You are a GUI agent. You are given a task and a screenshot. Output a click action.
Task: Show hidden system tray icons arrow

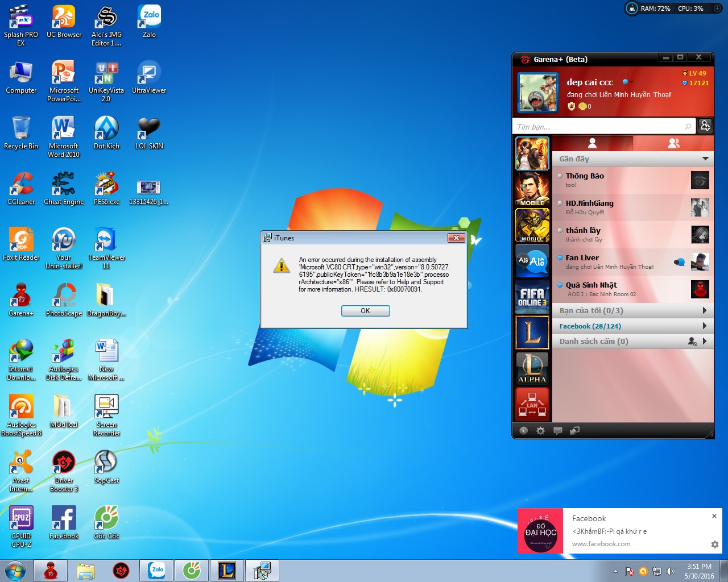(615, 571)
